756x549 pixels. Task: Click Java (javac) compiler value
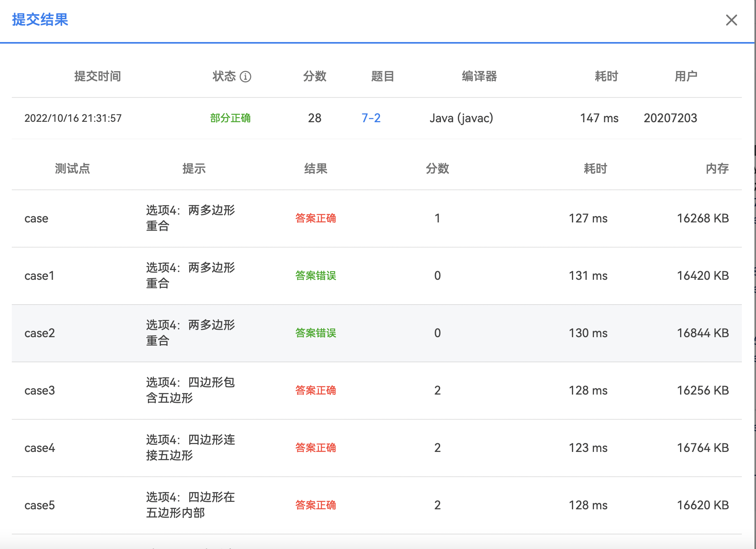461,118
